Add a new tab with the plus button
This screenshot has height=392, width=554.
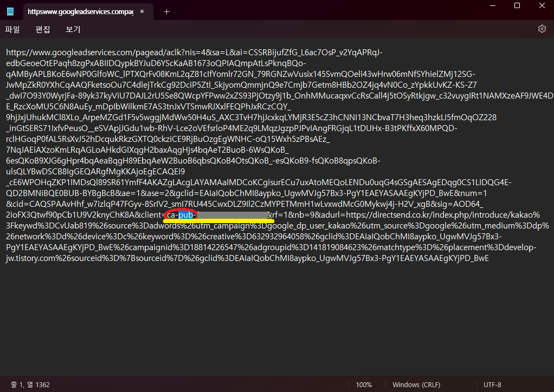pos(167,12)
